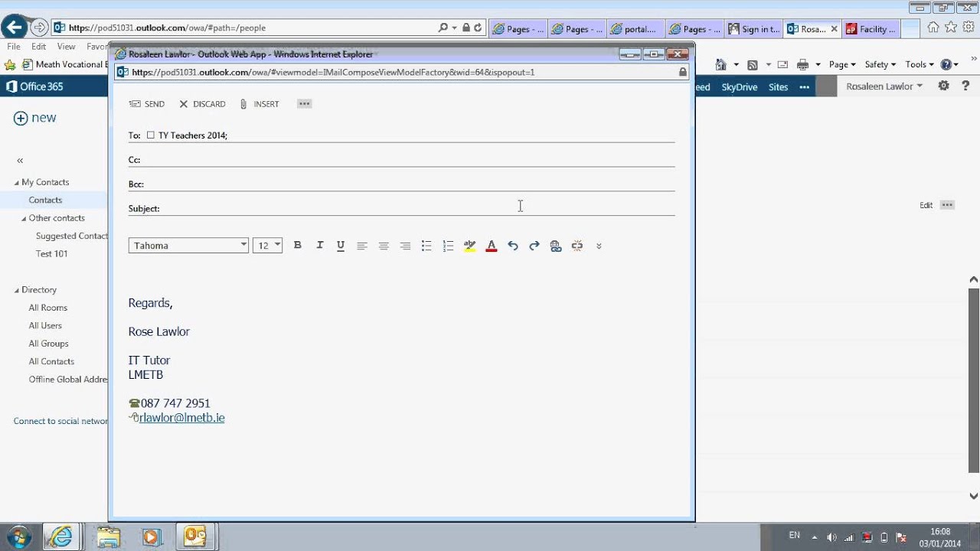The width and height of the screenshot is (980, 551).
Task: Open the IE help icon menu
Action: click(949, 65)
